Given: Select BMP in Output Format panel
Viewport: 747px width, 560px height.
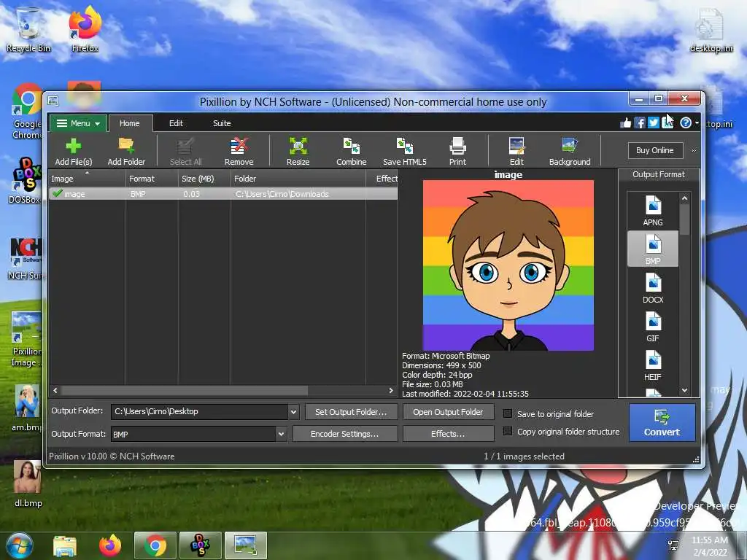Looking at the screenshot, I should [x=653, y=249].
